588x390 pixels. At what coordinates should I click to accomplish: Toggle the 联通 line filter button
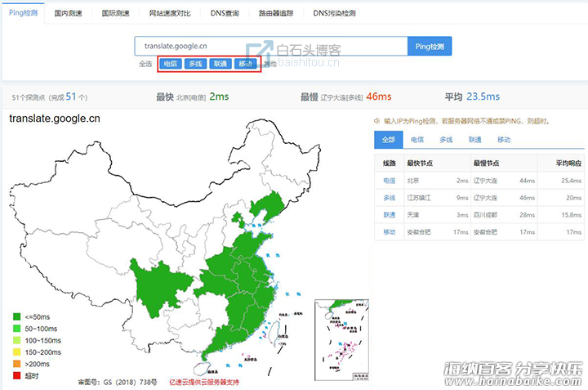pos(220,64)
